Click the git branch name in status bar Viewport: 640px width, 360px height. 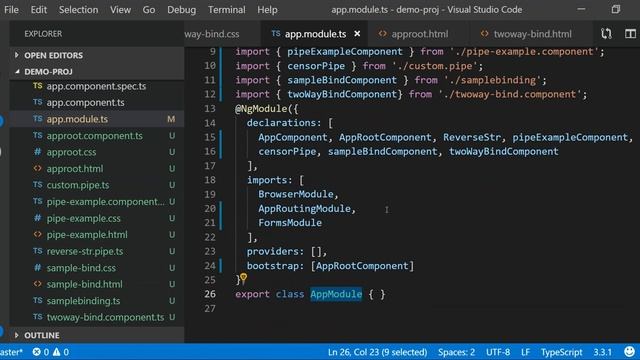point(11,352)
